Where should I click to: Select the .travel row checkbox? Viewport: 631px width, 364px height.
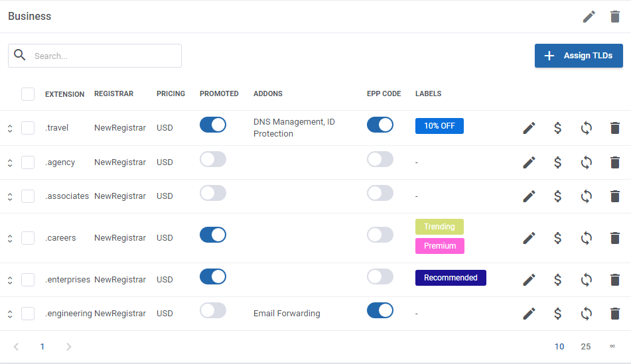coord(28,128)
